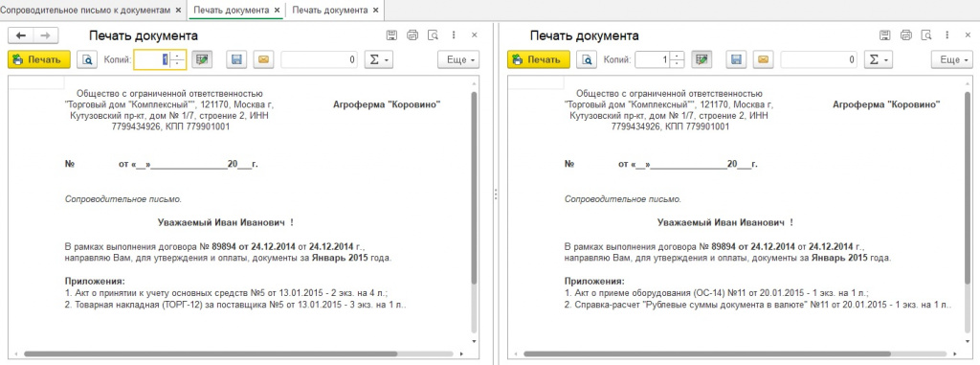Toggle edit mode icon in right print window
980x365 pixels.
click(x=702, y=59)
